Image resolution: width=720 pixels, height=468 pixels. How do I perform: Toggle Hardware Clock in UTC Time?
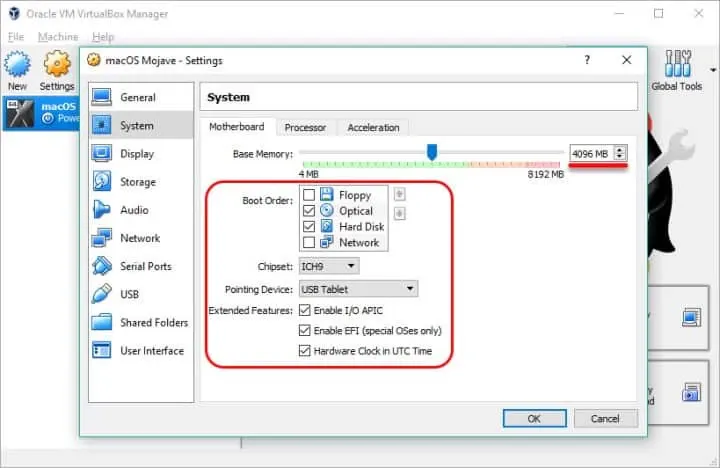(x=304, y=351)
